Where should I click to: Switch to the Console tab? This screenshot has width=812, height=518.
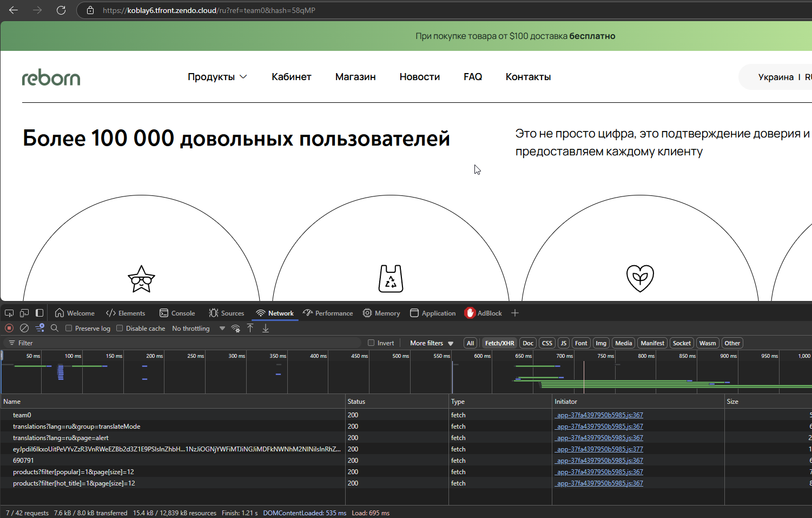coord(177,313)
